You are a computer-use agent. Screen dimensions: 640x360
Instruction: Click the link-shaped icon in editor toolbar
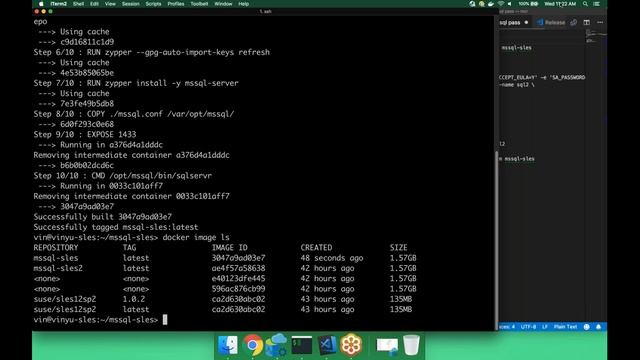tap(573, 22)
